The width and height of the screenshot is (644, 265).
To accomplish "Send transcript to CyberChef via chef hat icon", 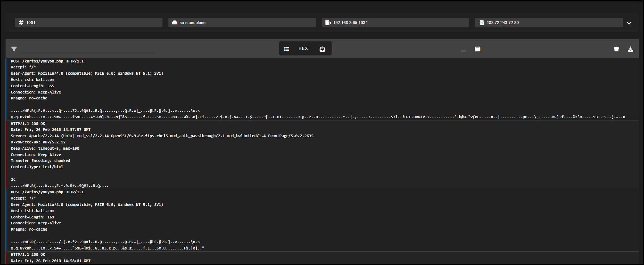I will [x=616, y=49].
